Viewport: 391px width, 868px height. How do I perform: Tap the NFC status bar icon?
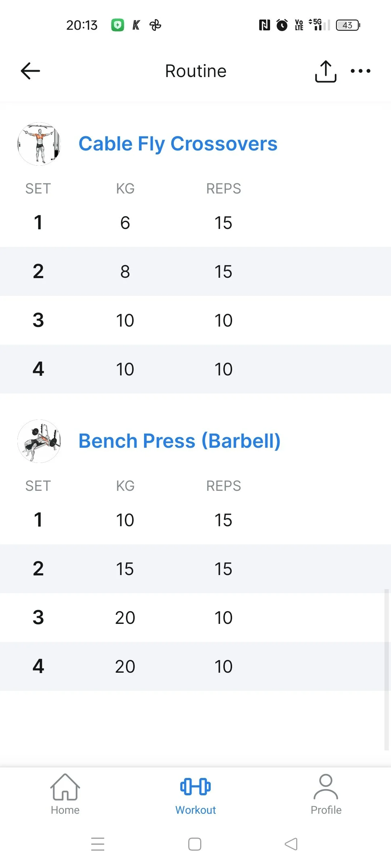pos(265,25)
